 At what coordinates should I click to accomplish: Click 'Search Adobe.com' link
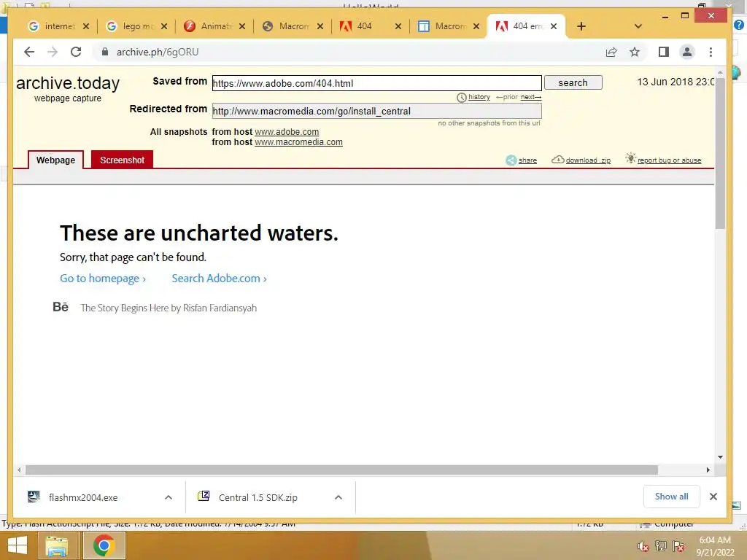[x=219, y=279]
